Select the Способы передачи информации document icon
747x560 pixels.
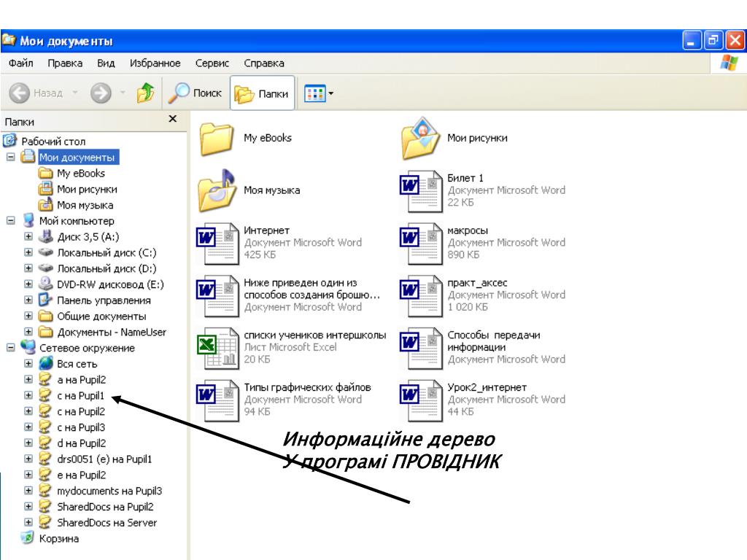[x=421, y=348]
